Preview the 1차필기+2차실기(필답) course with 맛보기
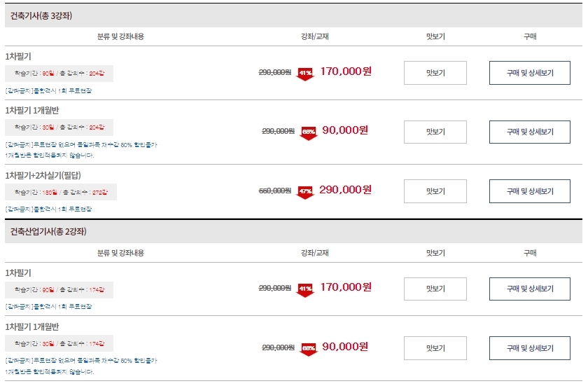 coord(435,191)
